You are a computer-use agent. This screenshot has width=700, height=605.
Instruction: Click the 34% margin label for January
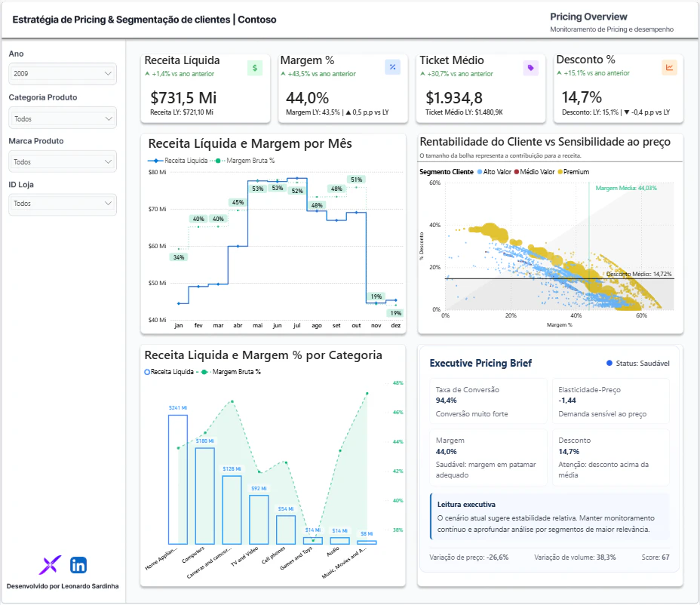click(x=179, y=257)
